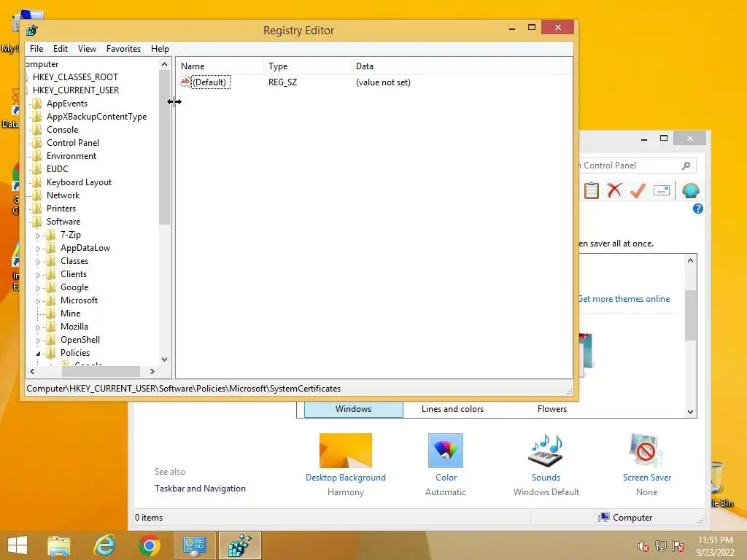Open the Sounds music keyboard icon
Screen dimensions: 747x560
pyautogui.click(x=546, y=451)
